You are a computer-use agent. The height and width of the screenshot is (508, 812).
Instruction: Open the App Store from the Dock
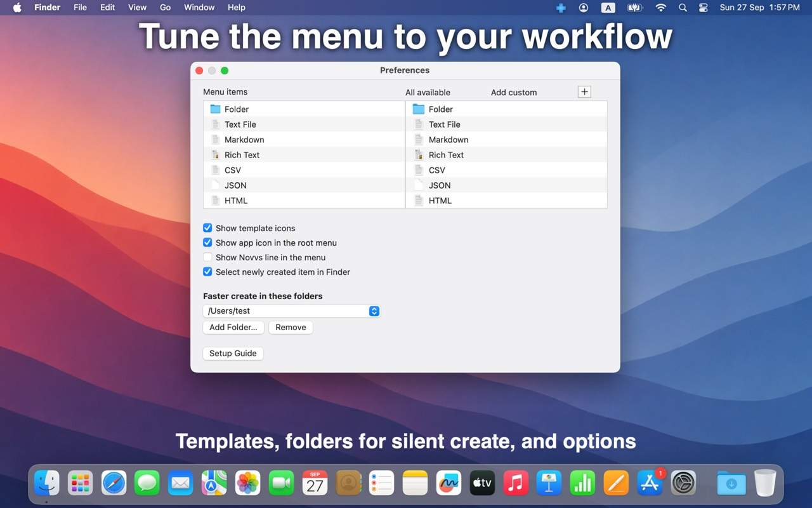[x=650, y=483]
